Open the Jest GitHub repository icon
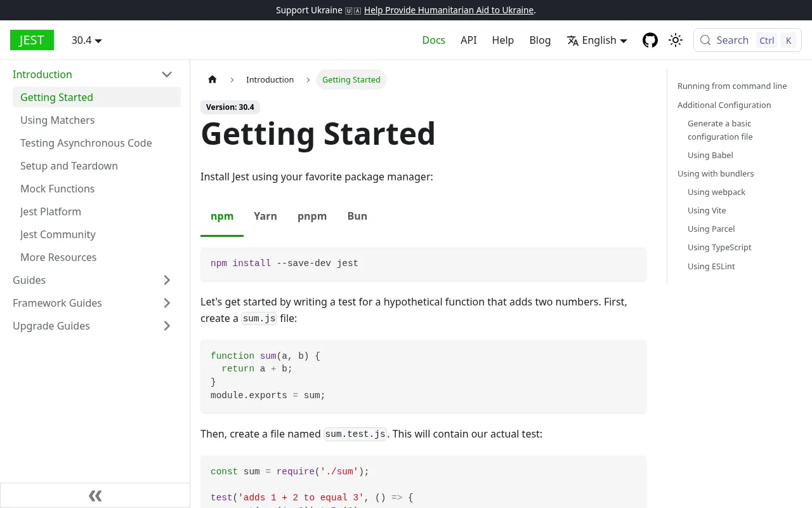Image resolution: width=812 pixels, height=508 pixels. pos(650,41)
